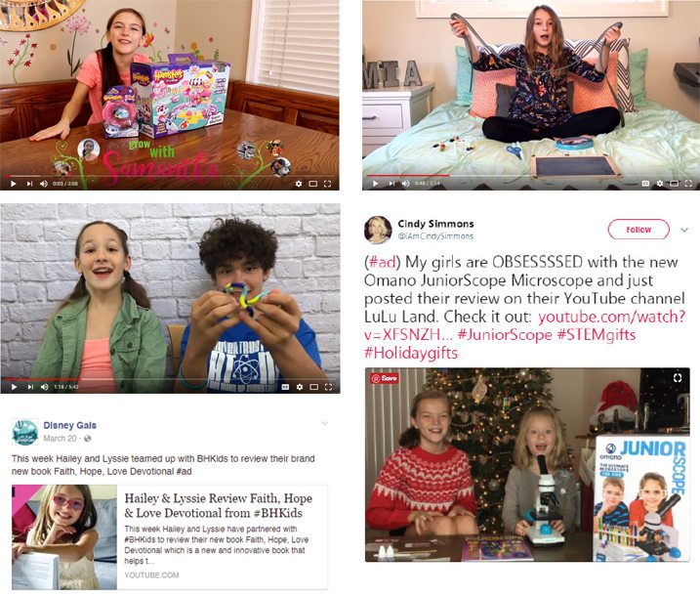Toggle closed captions on bedroom video
The image size is (700, 596).
pos(645,183)
